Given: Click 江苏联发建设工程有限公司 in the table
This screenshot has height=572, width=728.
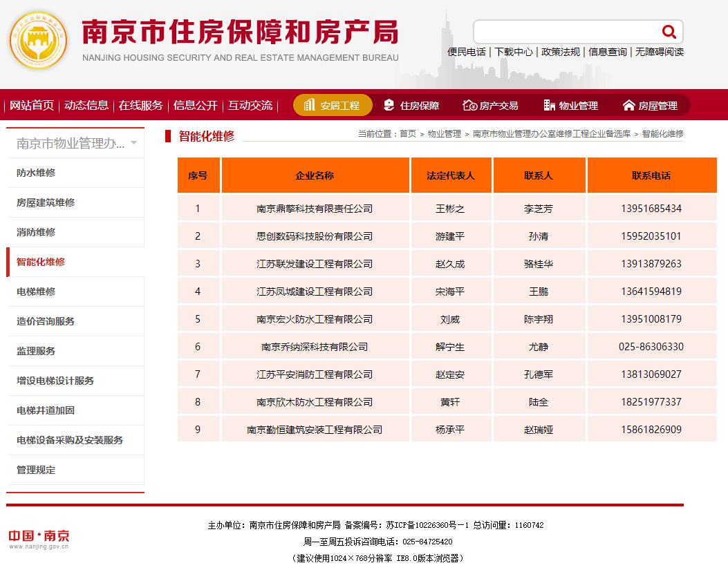Looking at the screenshot, I should coord(315,264).
